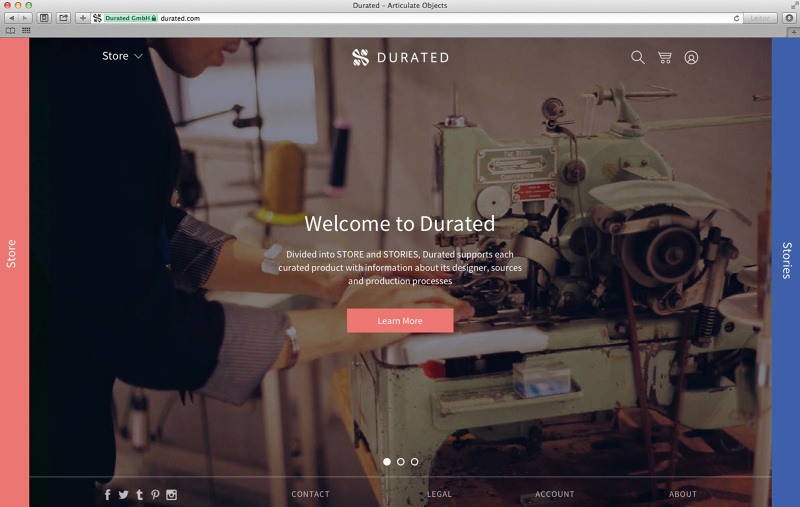Click the Learn More button

coord(400,321)
